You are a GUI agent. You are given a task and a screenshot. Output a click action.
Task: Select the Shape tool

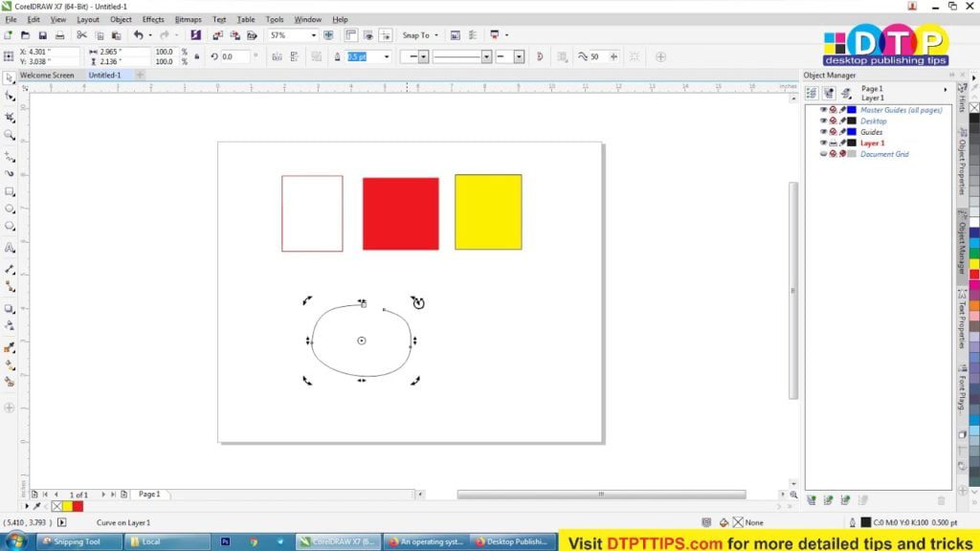coord(10,115)
